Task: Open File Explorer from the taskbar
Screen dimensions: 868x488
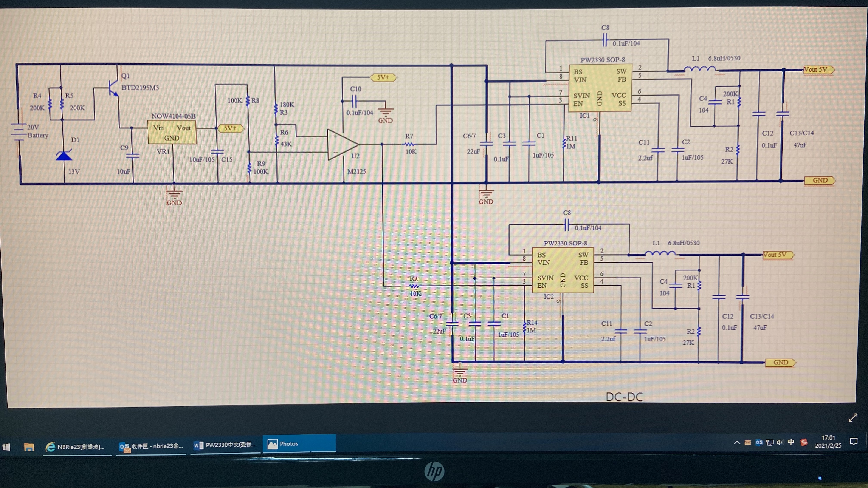Action: click(29, 447)
